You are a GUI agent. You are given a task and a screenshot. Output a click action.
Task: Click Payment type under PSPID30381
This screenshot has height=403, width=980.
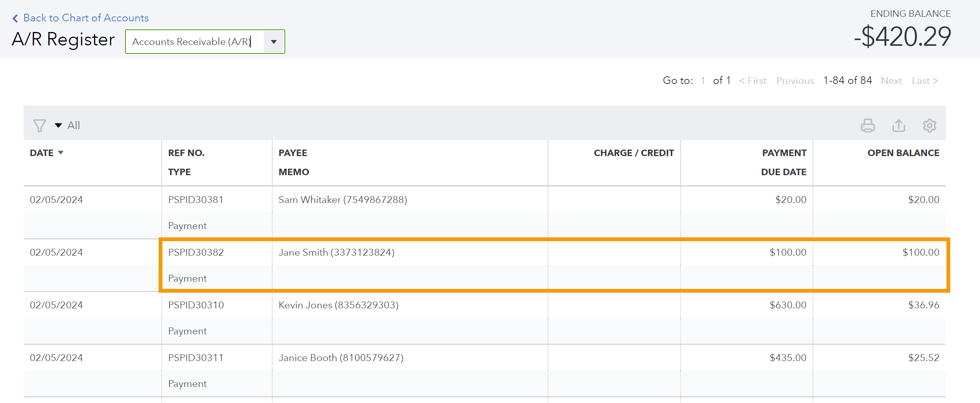(x=187, y=226)
